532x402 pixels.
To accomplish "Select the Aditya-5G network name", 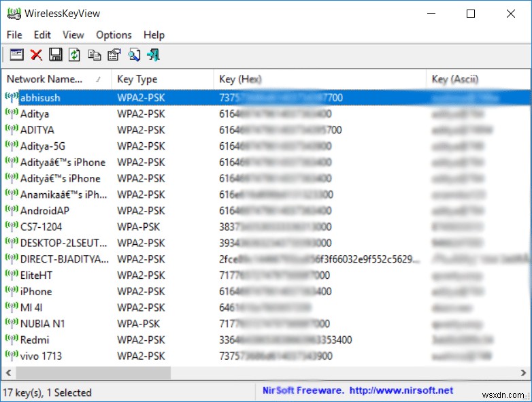I will click(x=43, y=146).
